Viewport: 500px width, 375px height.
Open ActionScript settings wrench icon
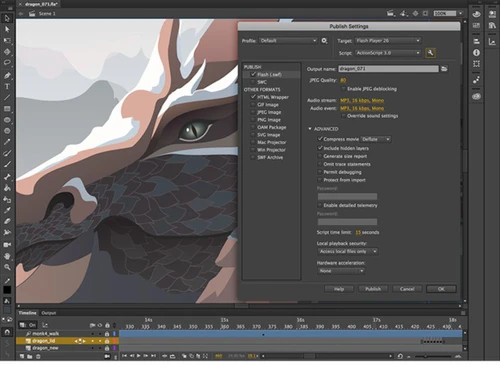pos(430,53)
